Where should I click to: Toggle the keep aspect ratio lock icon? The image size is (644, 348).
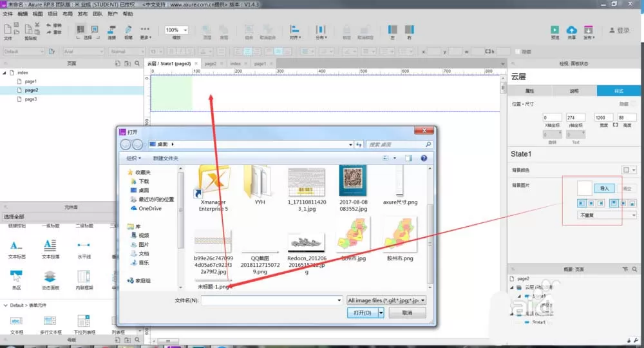click(615, 124)
